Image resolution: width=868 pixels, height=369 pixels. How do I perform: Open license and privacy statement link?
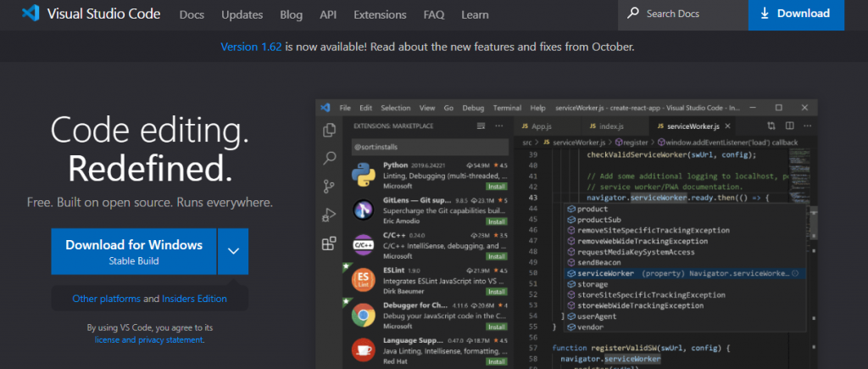pos(149,339)
